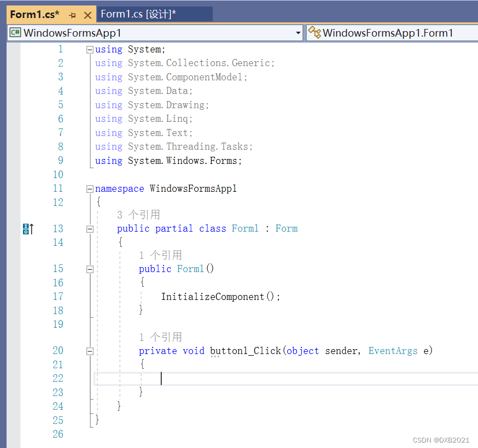Click 'System.ComponentModel' on line 3
This screenshot has width=478, height=448.
pyautogui.click(x=185, y=77)
